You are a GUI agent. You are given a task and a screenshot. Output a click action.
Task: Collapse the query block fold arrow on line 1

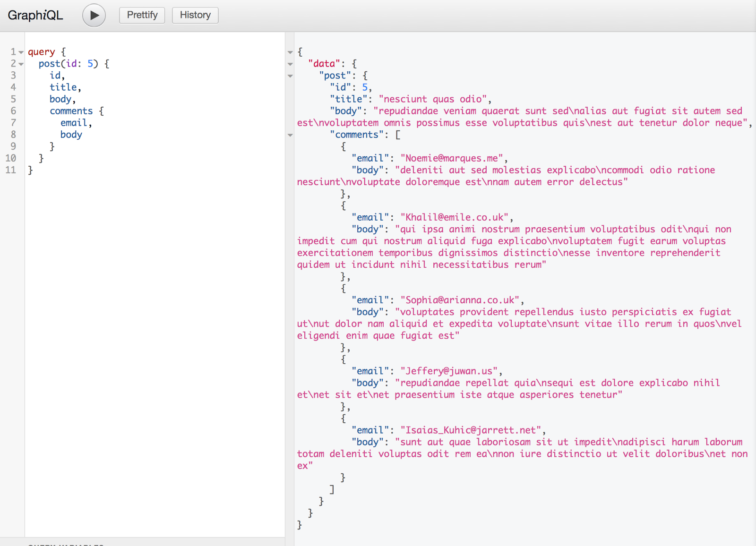(21, 52)
